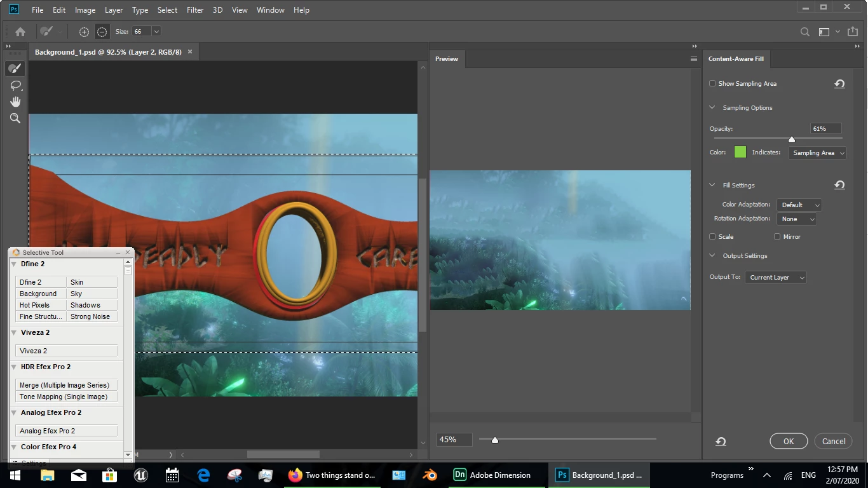Screen dimensions: 868x488
Task: Select the Zoom tool
Action: pos(15,118)
